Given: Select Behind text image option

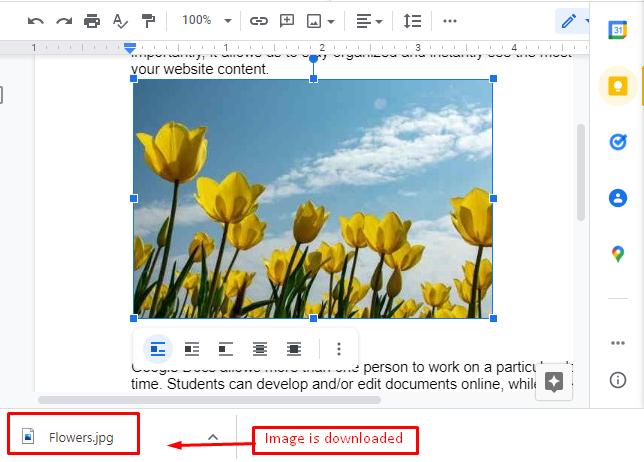Looking at the screenshot, I should pos(260,349).
